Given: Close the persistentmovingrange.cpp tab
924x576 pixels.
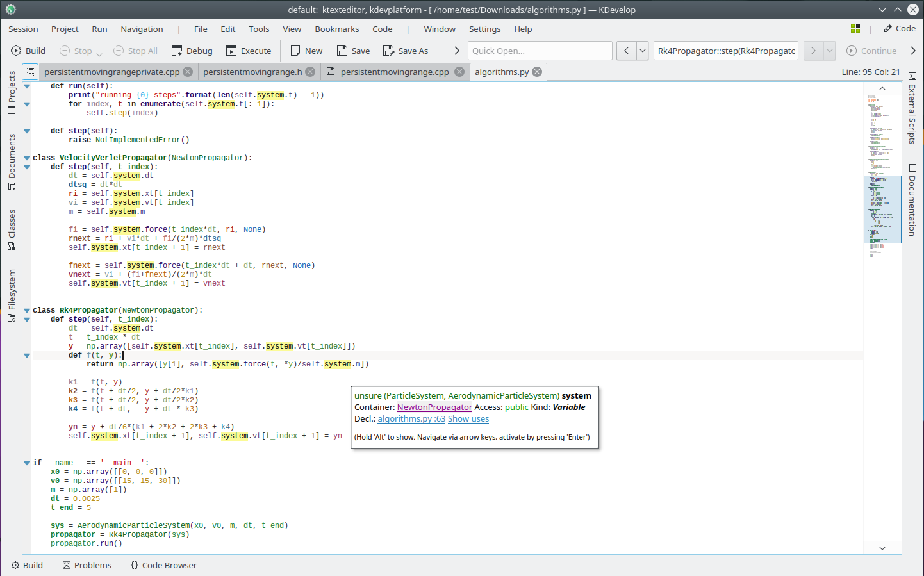Looking at the screenshot, I should tap(459, 72).
